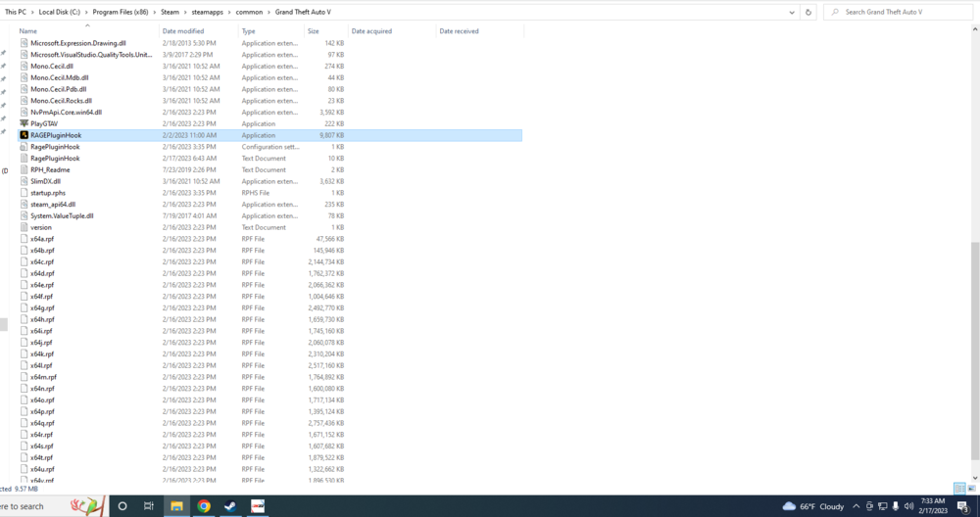Screen dimensions: 980x517
Task: Select the Mono.Cecil.dll file icon
Action: 24,67
